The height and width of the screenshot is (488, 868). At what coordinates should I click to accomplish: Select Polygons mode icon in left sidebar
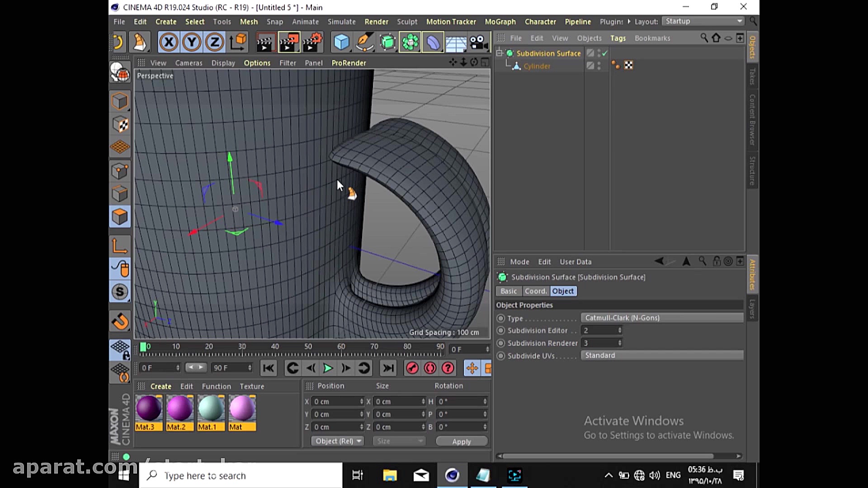pyautogui.click(x=120, y=217)
